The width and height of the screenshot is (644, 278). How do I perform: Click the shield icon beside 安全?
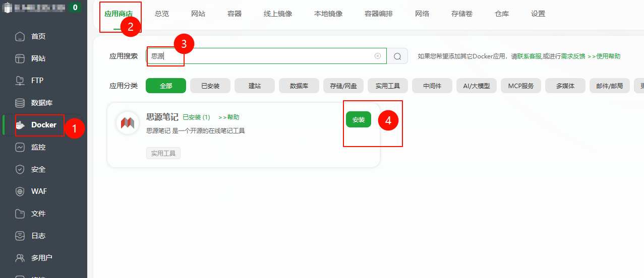(x=20, y=169)
